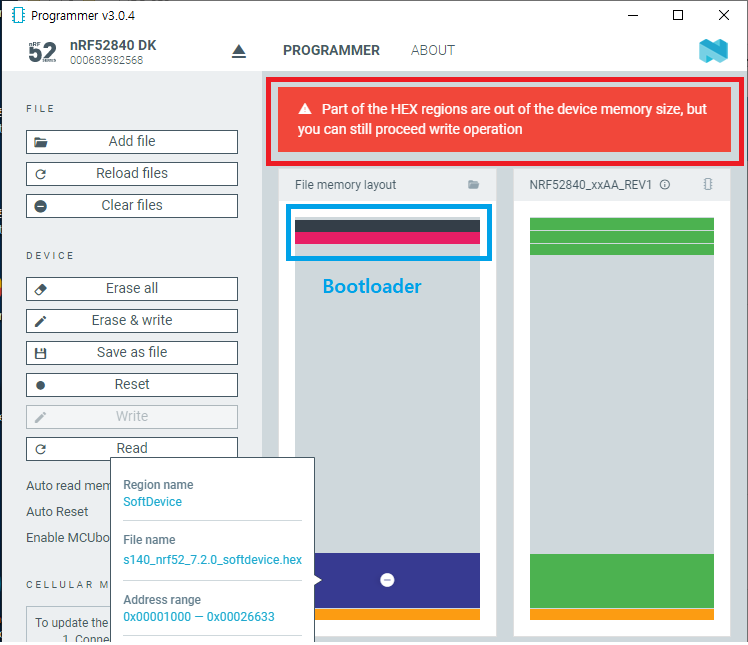748x645 pixels.
Task: Click Reload files button
Action: tap(132, 174)
